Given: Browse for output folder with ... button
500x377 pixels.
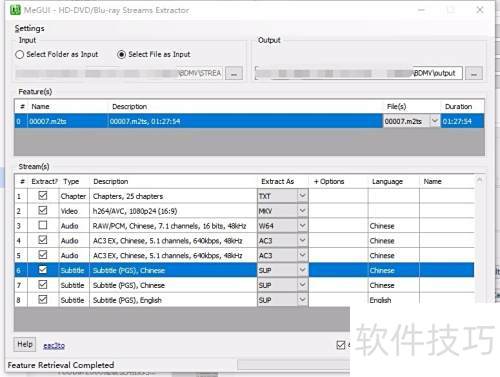Looking at the screenshot, I should (x=474, y=73).
